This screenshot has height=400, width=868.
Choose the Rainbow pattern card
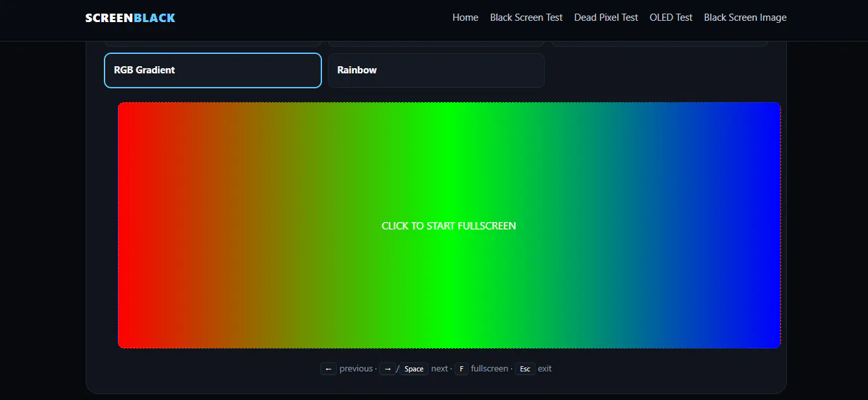[436, 70]
